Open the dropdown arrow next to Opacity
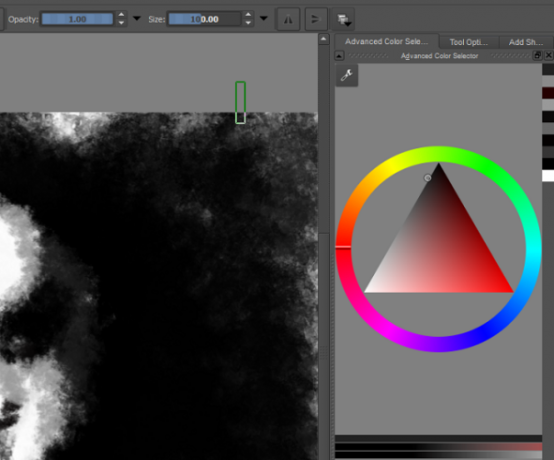The height and width of the screenshot is (460, 554). [137, 18]
